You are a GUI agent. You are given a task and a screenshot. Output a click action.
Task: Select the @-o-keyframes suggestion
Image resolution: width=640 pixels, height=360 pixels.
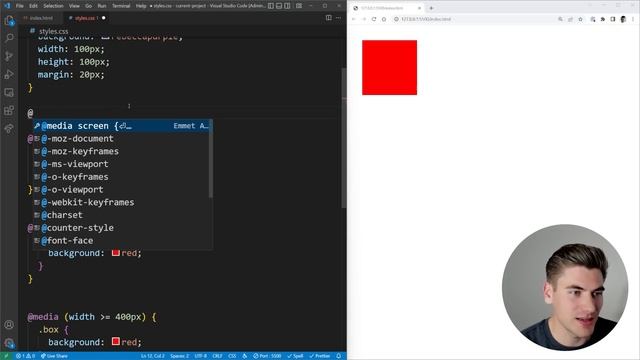click(x=122, y=177)
